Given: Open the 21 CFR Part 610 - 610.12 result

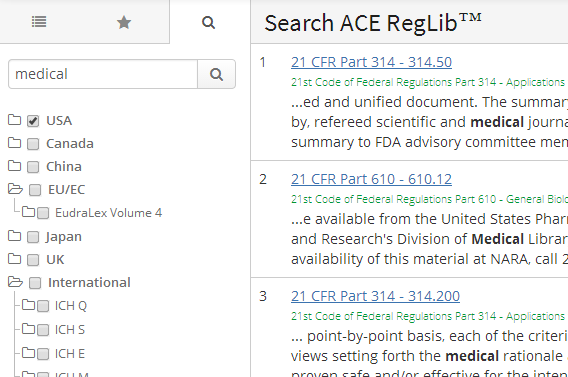Looking at the screenshot, I should point(371,179).
